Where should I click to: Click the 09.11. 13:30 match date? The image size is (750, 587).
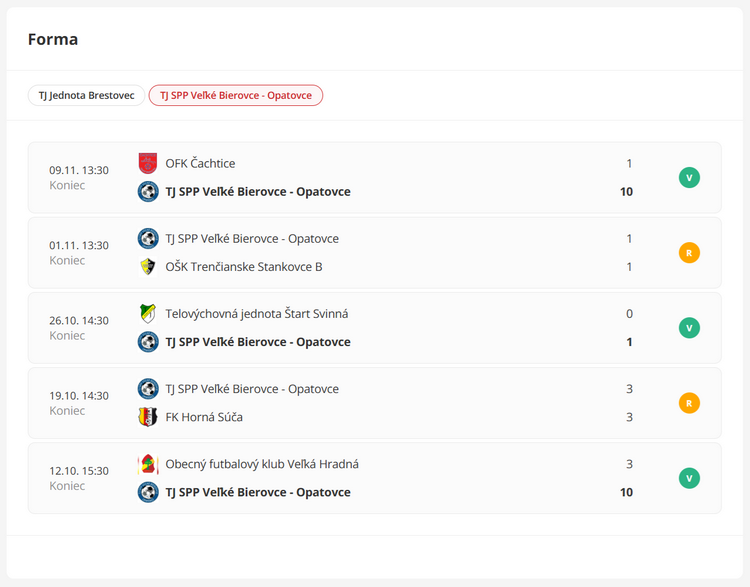coord(79,170)
